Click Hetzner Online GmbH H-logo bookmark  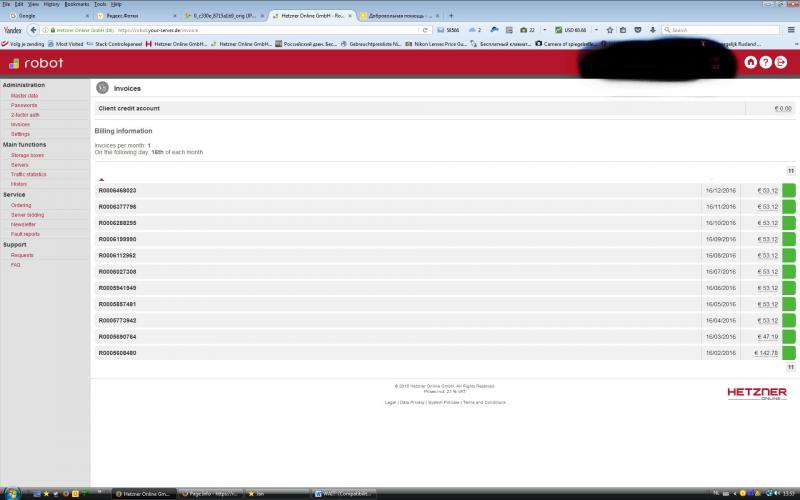176,44
